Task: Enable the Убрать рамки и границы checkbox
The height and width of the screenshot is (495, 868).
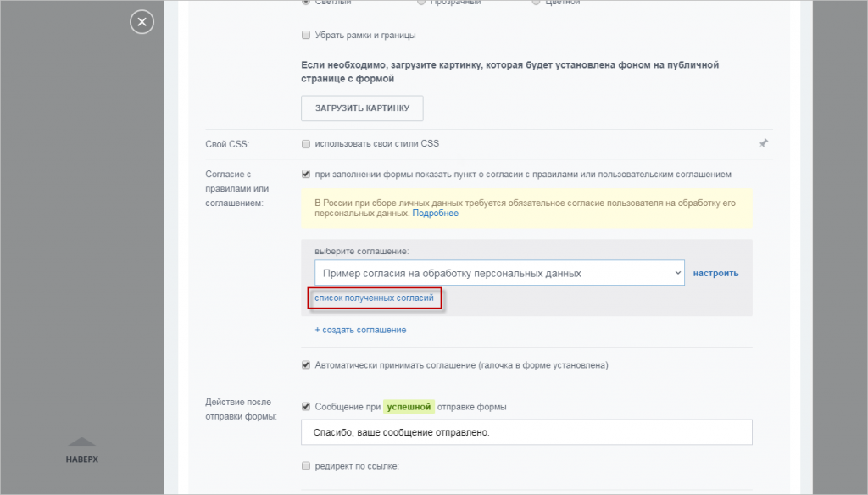Action: click(x=305, y=36)
